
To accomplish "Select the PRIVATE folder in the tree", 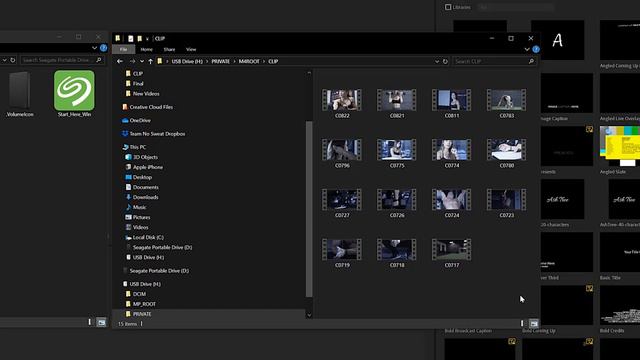I will [138, 314].
